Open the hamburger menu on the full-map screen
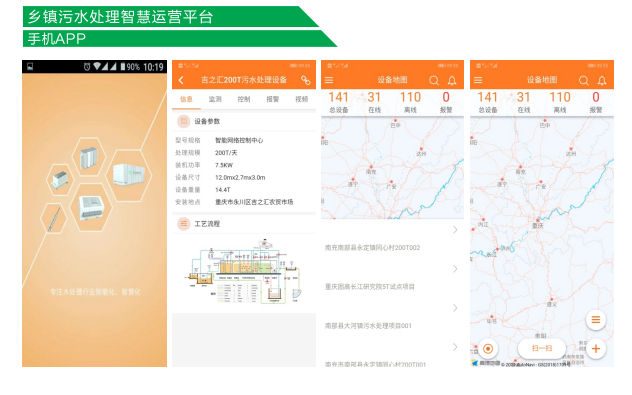Screen dimensions: 632x395 coord(478,80)
